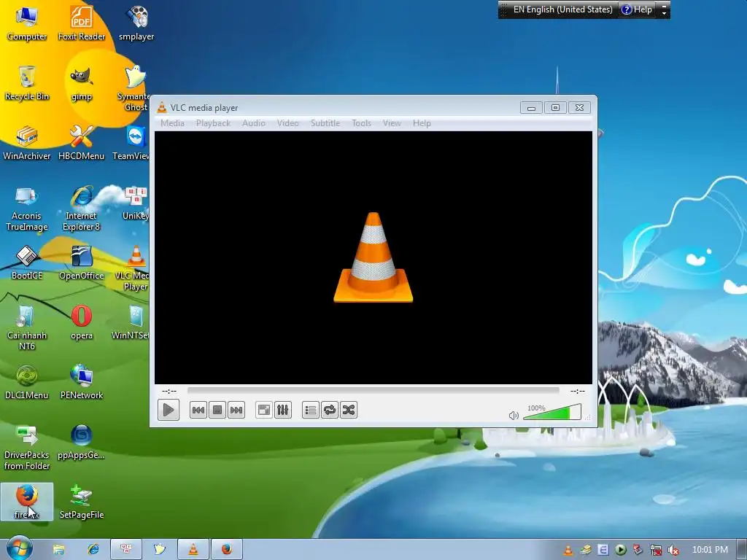747x560 pixels.
Task: Select the TeamViewer desktop icon
Action: (x=131, y=143)
